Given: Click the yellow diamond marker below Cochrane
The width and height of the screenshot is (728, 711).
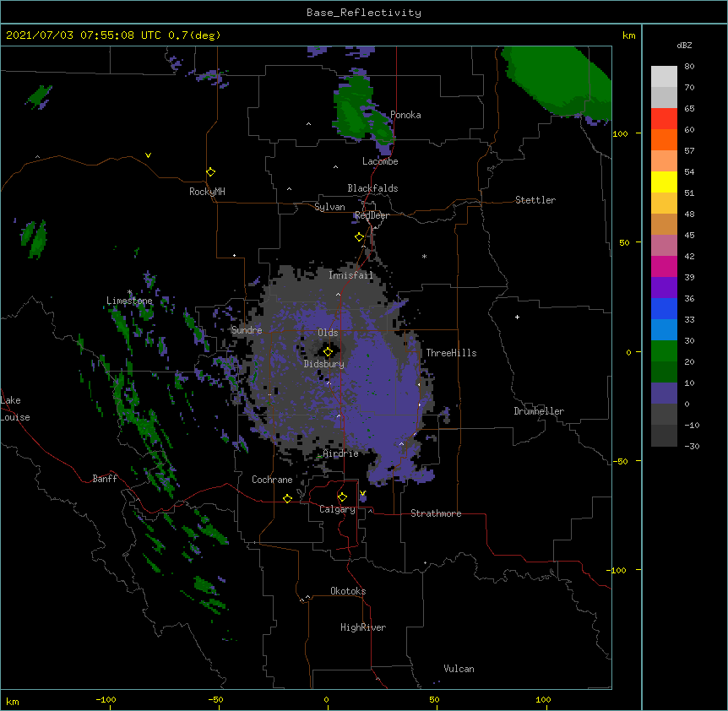Looking at the screenshot, I should tap(287, 498).
